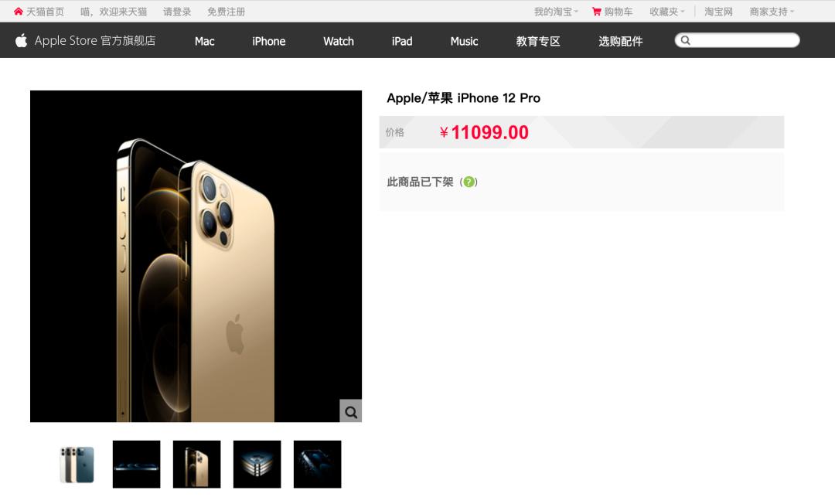Click the Tmall home icon
The height and width of the screenshot is (504, 835).
click(x=19, y=11)
